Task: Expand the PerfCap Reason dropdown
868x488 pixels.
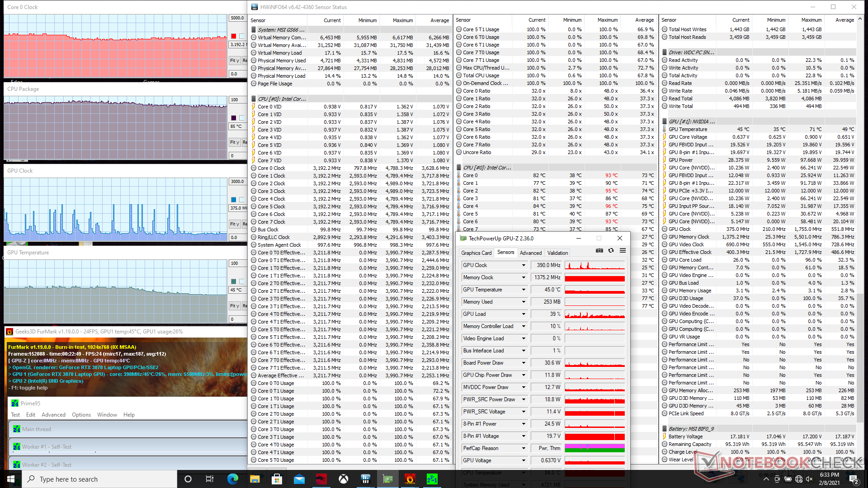Action: 524,448
